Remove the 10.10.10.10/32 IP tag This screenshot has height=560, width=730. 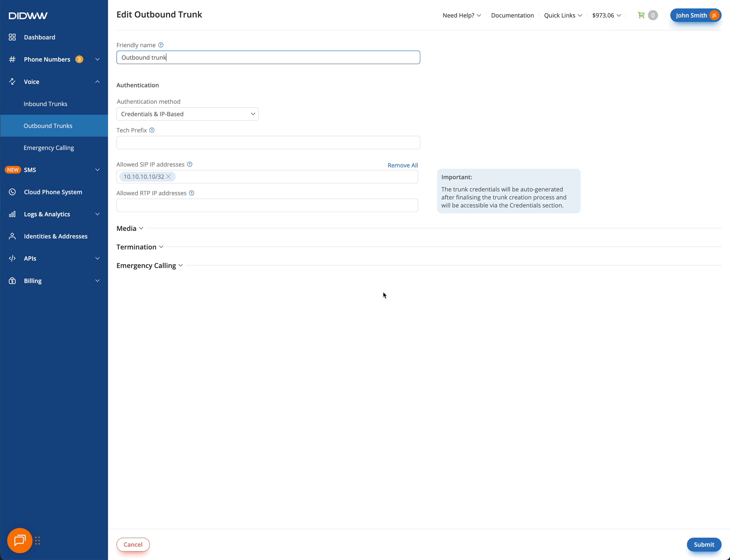tap(169, 177)
